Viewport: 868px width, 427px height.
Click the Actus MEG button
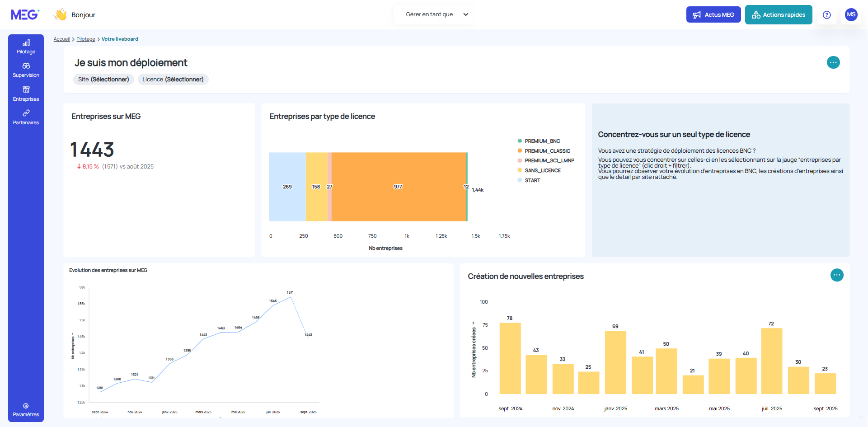click(x=713, y=14)
